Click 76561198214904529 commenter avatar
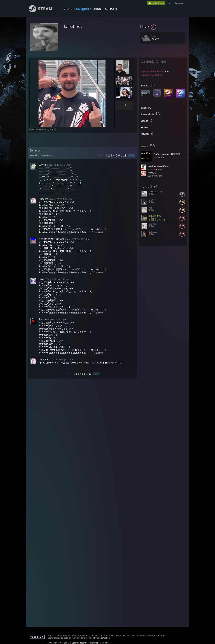Screen dimensions: 215x644 click(x=33, y=241)
